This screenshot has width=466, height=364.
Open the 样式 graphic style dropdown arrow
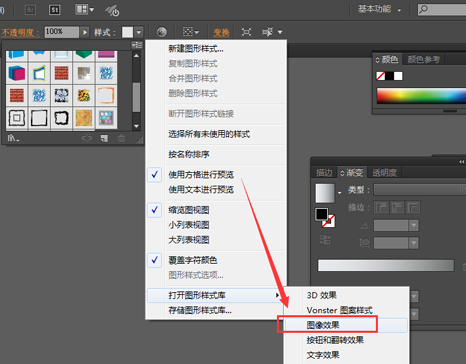139,32
